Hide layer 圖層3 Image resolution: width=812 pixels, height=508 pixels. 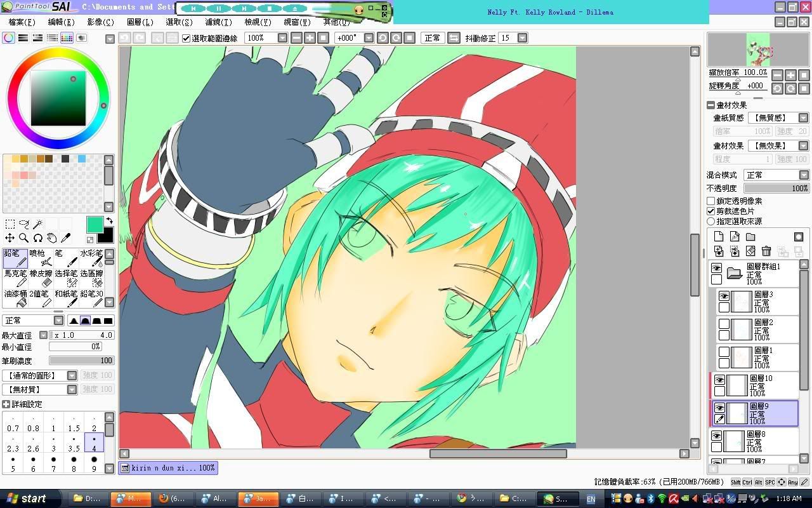[724, 297]
